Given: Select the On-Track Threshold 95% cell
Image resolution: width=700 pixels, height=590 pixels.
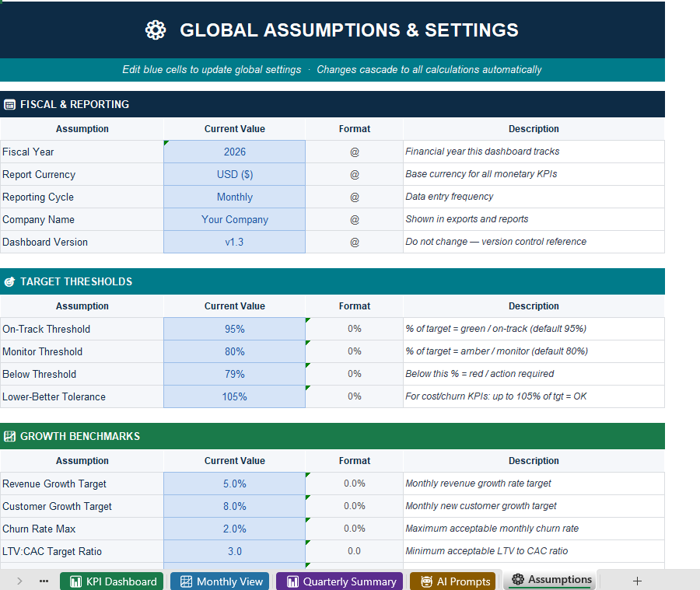Looking at the screenshot, I should pos(234,329).
